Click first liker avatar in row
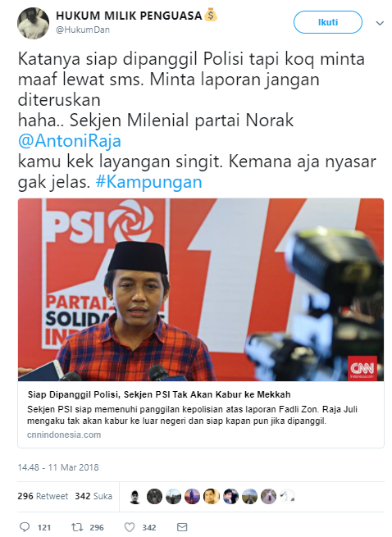392x537 pixels. 135,497
